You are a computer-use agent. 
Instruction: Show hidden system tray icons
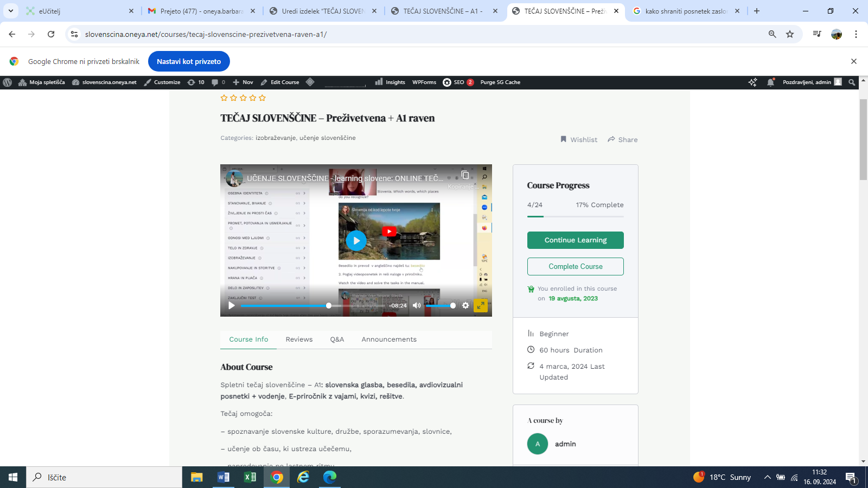[767, 477]
